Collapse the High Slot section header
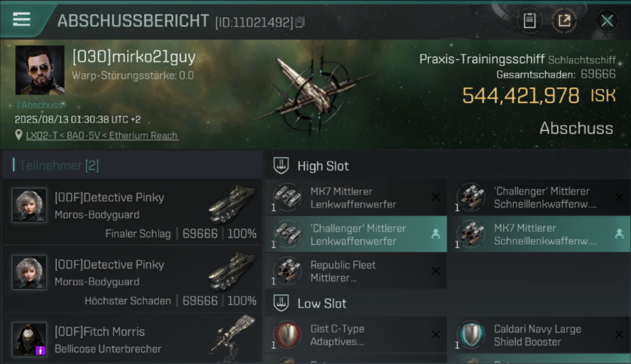631x364 pixels. 447,166
